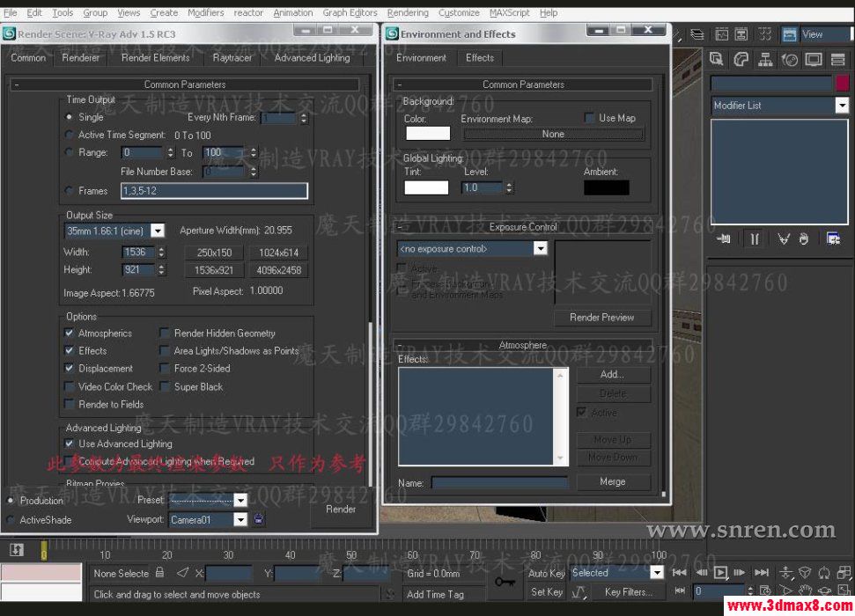
Task: Uncheck the Displacement checkbox
Action: 70,368
